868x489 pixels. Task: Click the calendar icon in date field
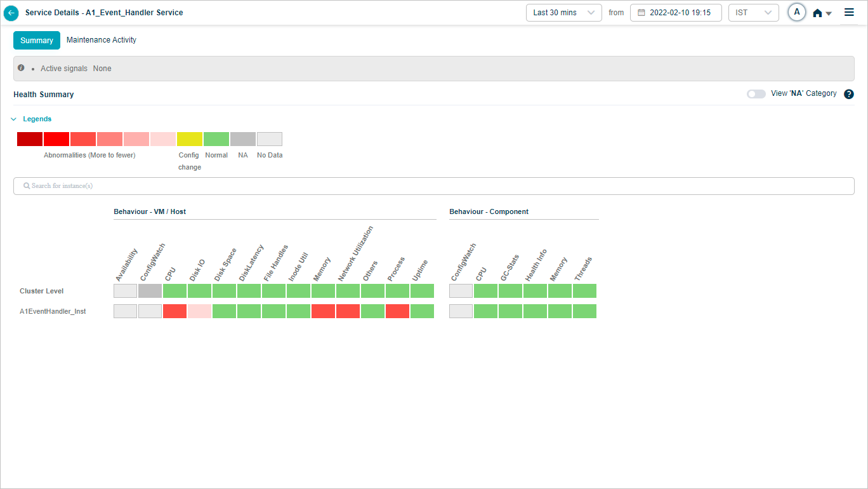(641, 13)
